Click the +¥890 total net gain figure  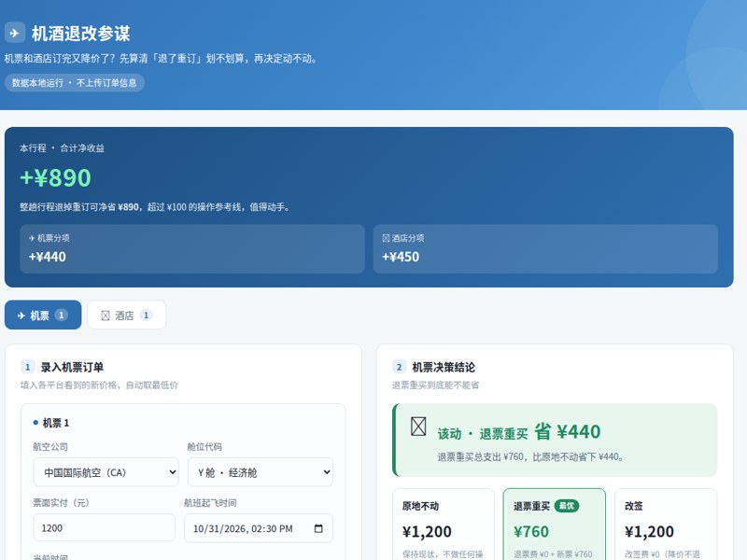tap(55, 177)
